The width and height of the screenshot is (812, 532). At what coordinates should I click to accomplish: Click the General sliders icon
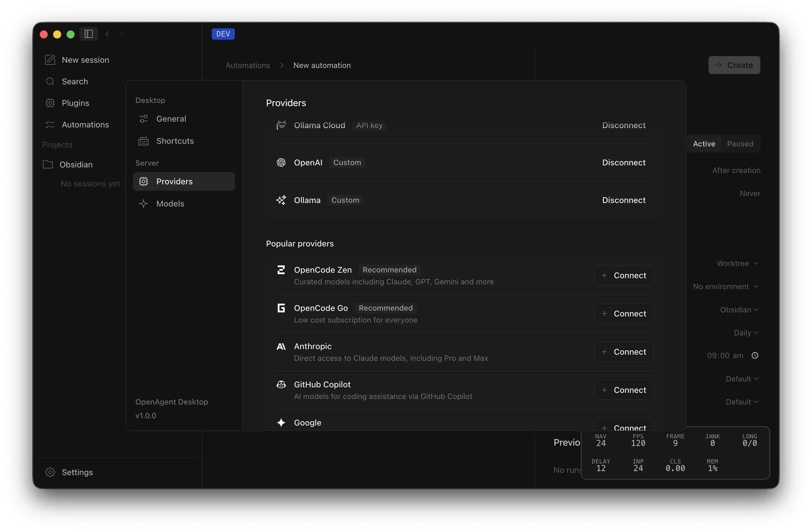[143, 119]
